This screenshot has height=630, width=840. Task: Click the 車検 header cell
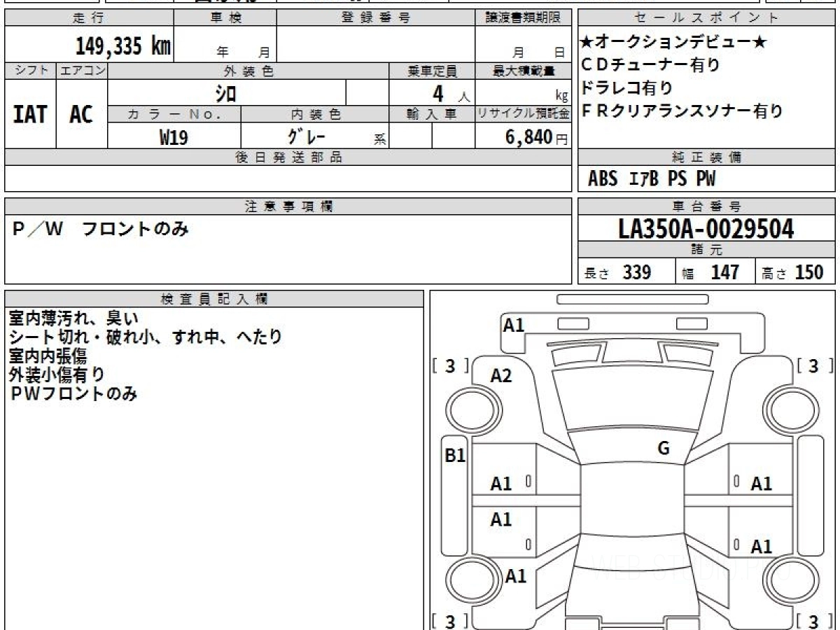tap(225, 19)
